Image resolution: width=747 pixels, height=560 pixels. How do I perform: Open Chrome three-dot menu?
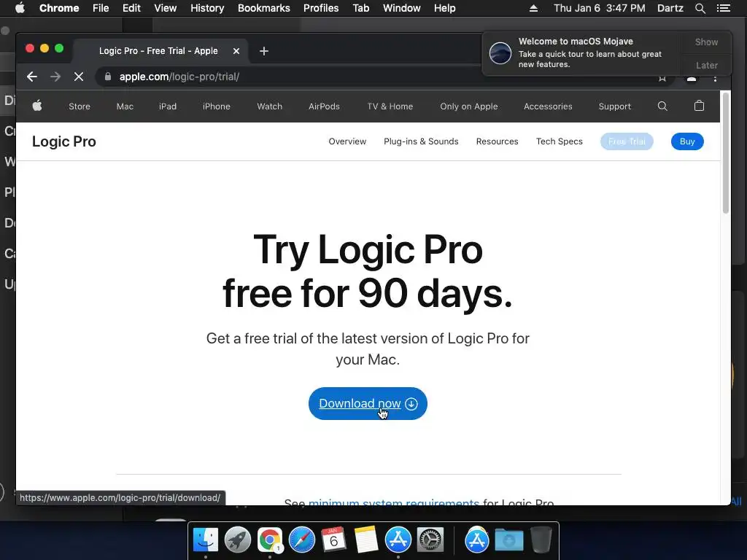coord(715,78)
